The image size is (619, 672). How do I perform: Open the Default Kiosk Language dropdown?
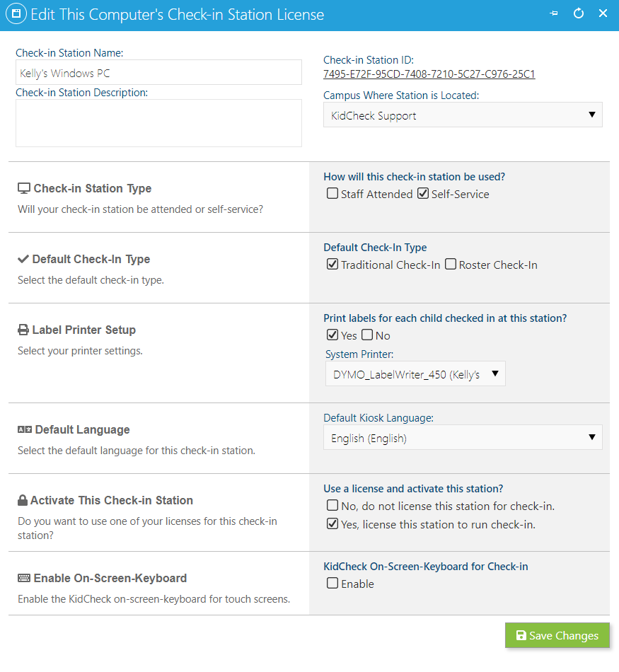(x=463, y=438)
